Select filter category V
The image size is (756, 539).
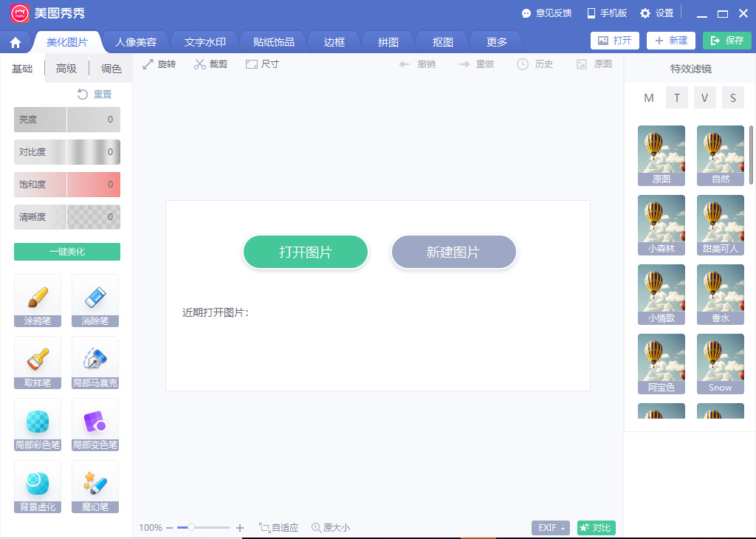pos(705,98)
